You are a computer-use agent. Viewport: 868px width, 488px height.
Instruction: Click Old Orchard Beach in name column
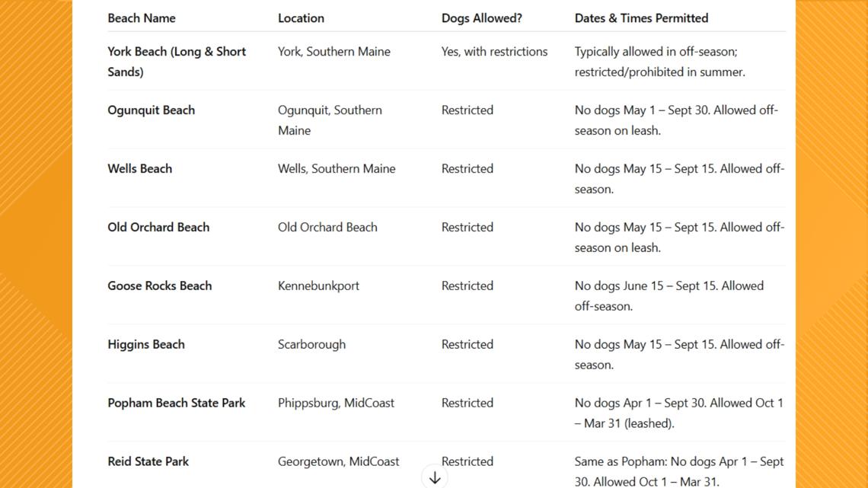click(158, 228)
